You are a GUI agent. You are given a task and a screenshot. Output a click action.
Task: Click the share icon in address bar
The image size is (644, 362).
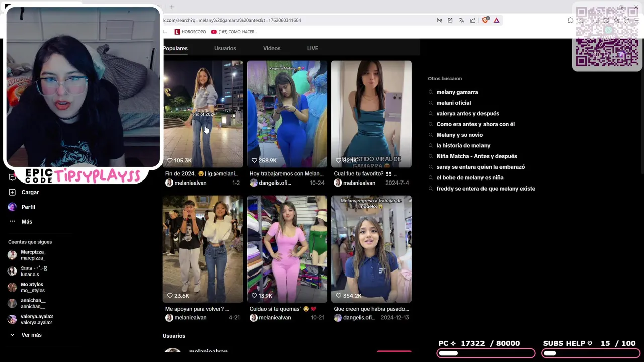pos(473,20)
